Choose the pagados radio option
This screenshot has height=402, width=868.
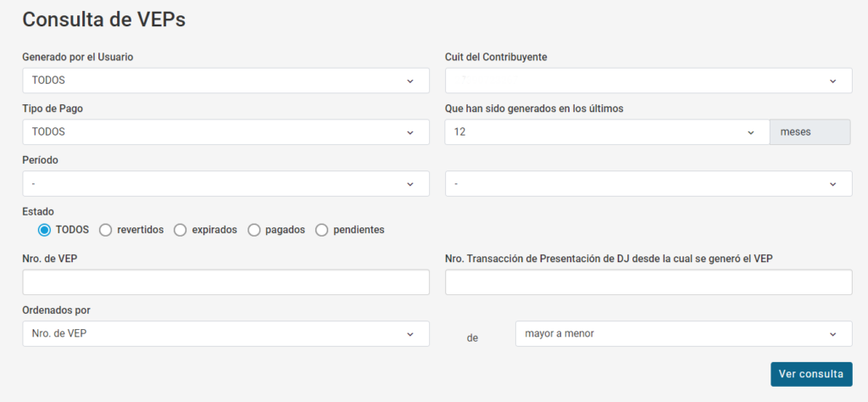(254, 230)
